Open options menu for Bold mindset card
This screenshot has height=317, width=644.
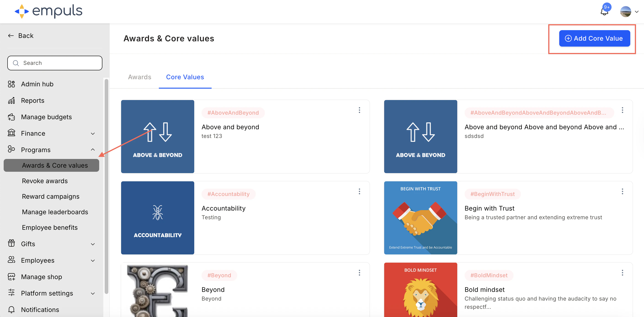coord(622,272)
